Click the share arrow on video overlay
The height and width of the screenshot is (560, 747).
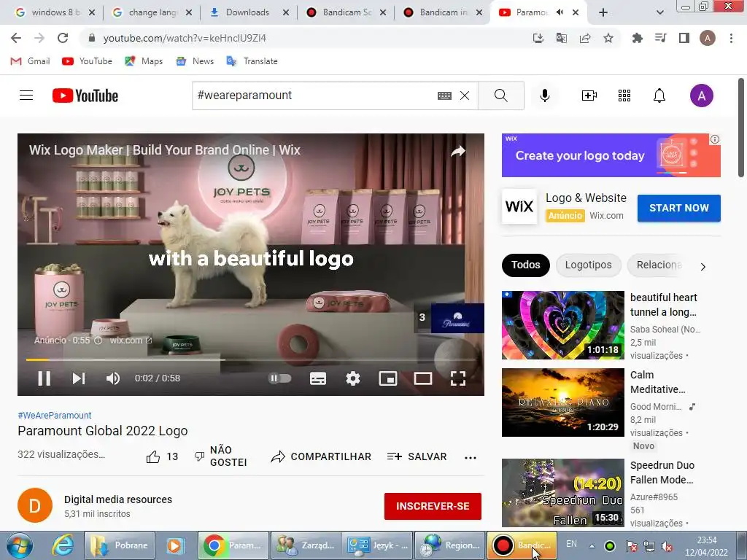458,151
